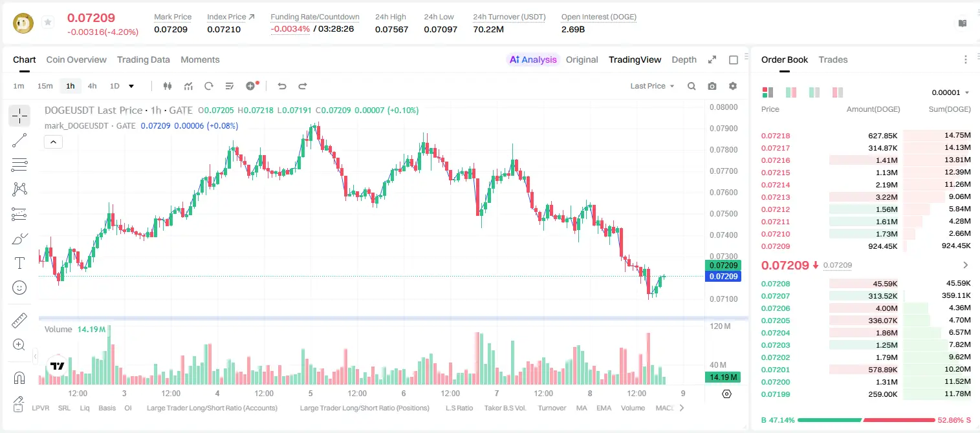Select the crosshair cursor tool
Screen dimensions: 980x433
pyautogui.click(x=19, y=116)
